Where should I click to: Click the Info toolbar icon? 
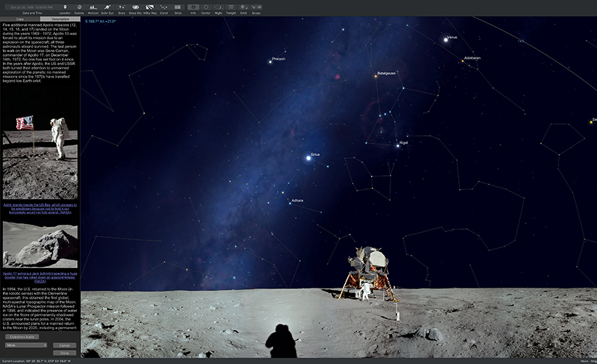(x=193, y=7)
